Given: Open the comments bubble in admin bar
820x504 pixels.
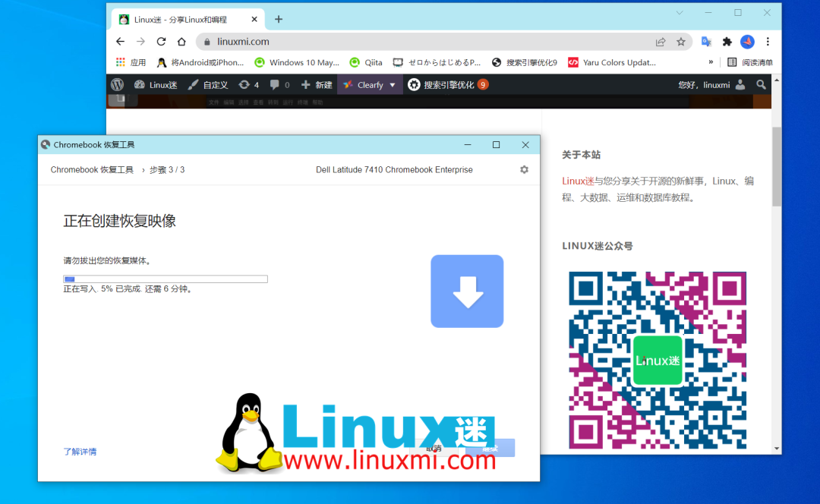Looking at the screenshot, I should coord(279,85).
